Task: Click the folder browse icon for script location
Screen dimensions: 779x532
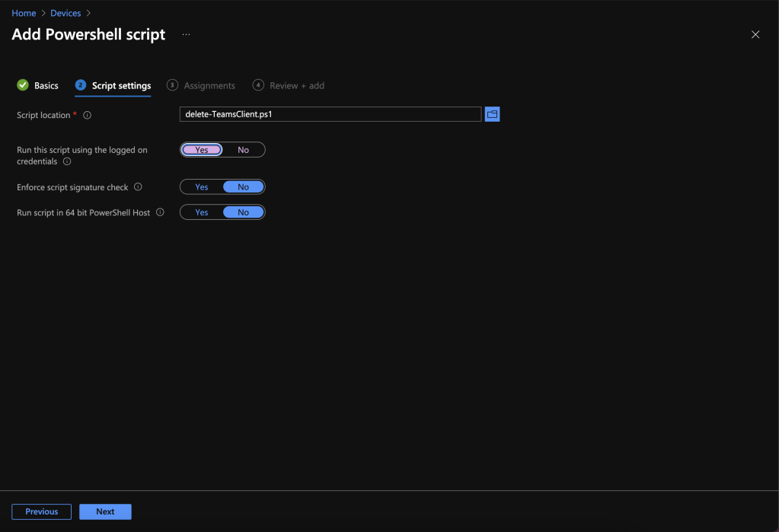Action: tap(492, 114)
